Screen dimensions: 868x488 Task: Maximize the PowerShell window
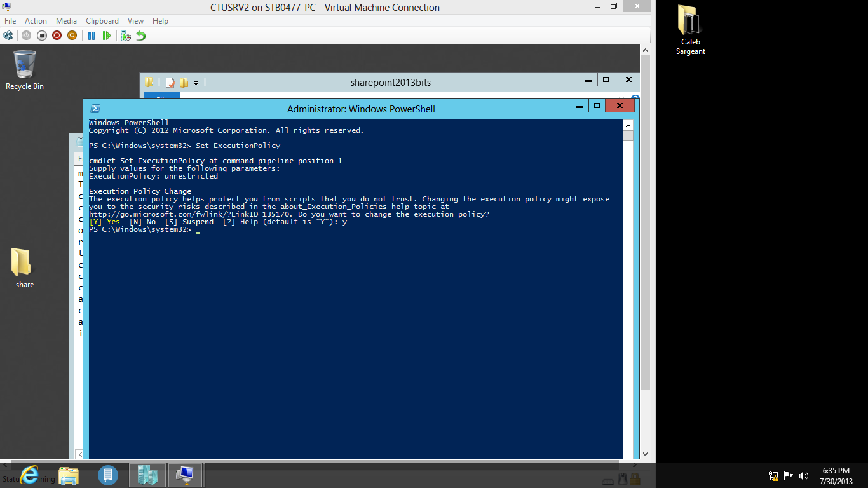(x=597, y=106)
